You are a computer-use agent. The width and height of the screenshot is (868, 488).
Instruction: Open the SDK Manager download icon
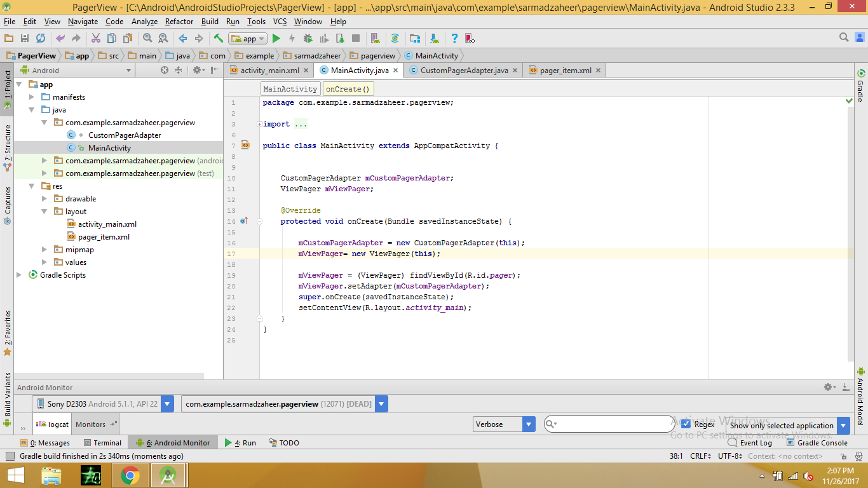434,39
